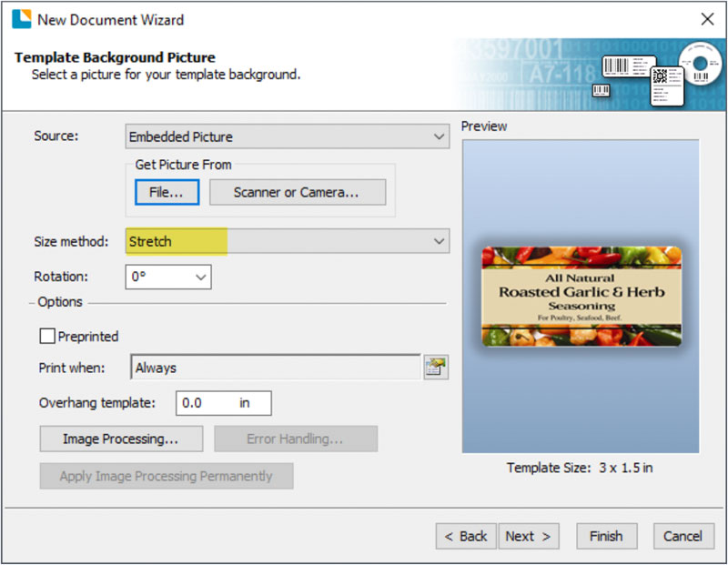Click the Overhang template value field
728x565 pixels.
(x=223, y=403)
